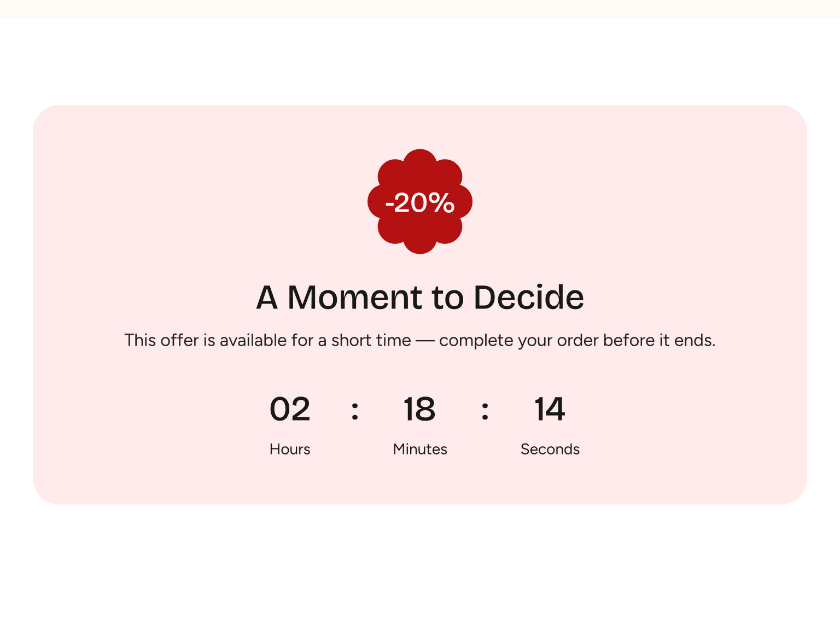Click "This offer" at the subtitle start
The width and height of the screenshot is (840, 630).
[161, 340]
